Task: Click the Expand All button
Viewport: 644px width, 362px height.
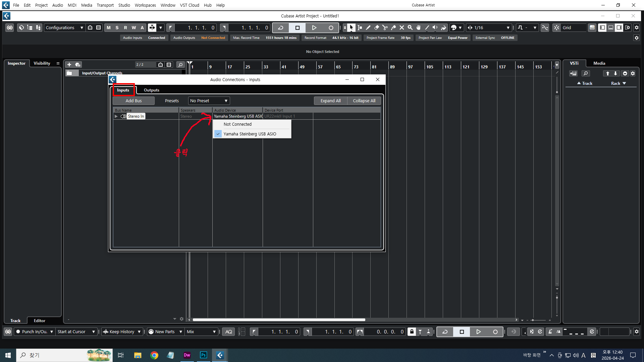Action: (330, 101)
